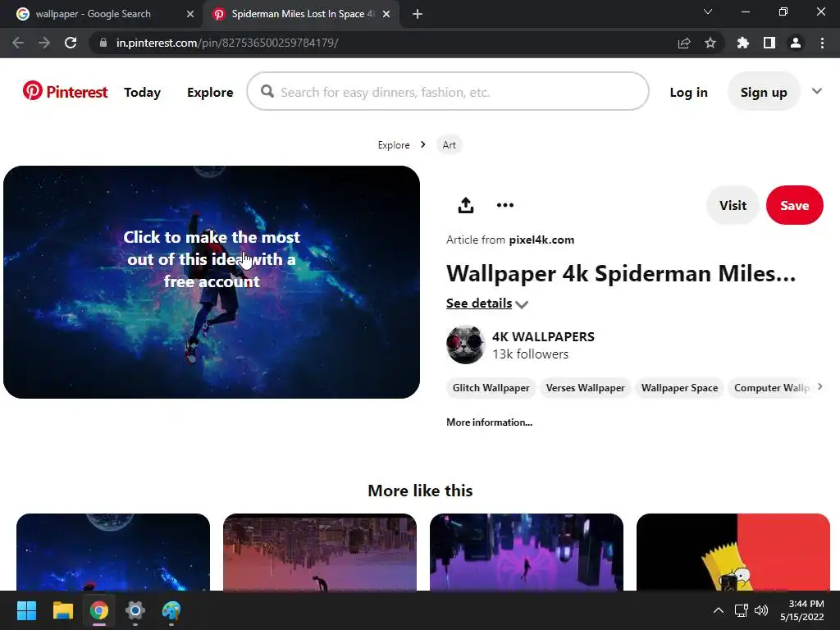
Task: Save the pin with the Save button
Action: [794, 205]
